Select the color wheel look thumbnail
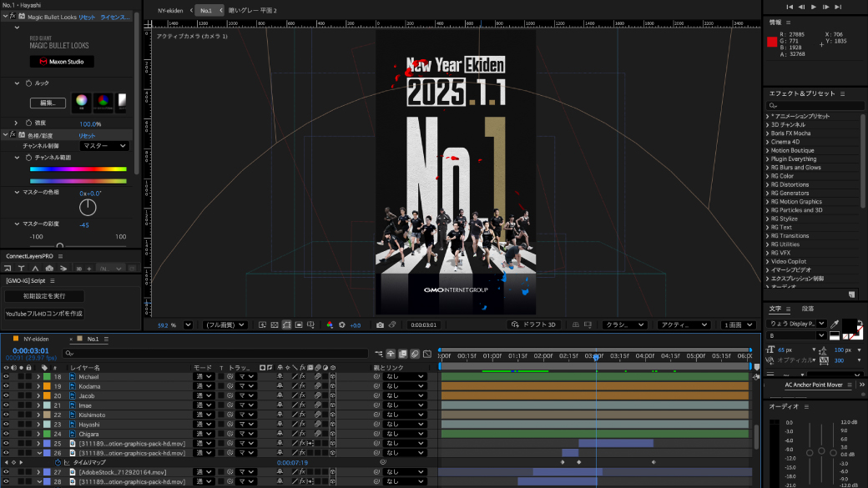The image size is (868, 488). [82, 101]
